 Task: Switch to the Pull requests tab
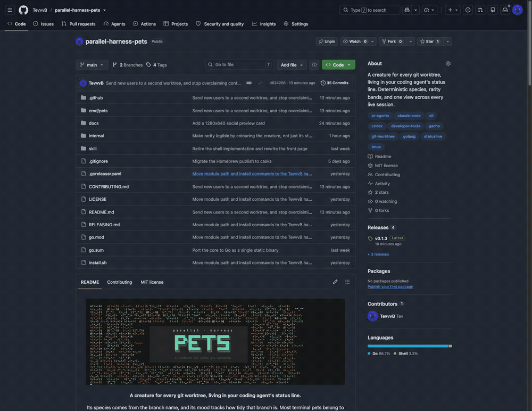(78, 24)
